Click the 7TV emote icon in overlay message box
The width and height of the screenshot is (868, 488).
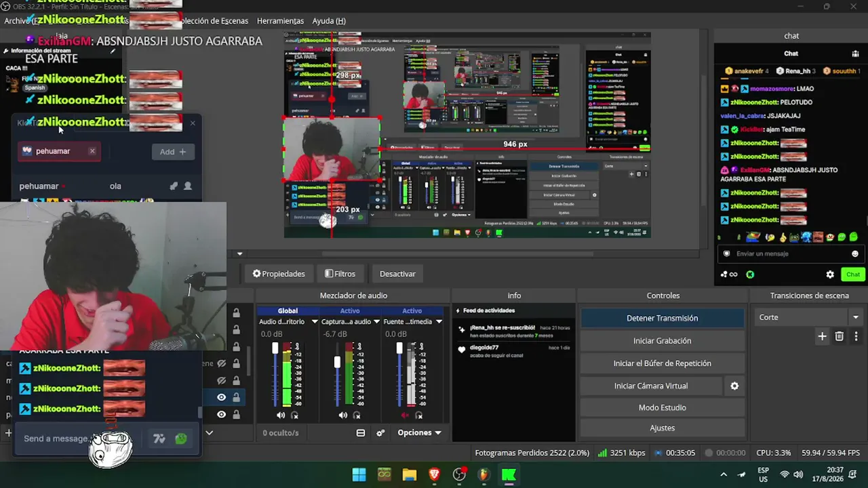(159, 439)
